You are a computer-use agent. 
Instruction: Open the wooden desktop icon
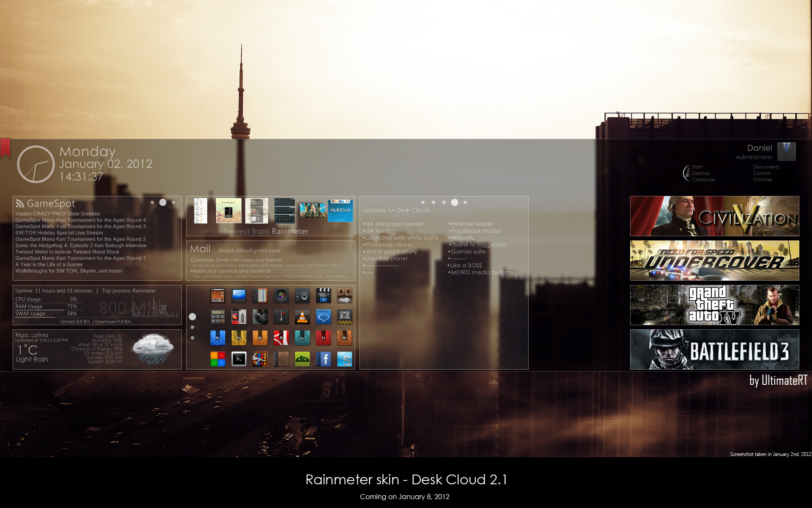pyautogui.click(x=218, y=295)
